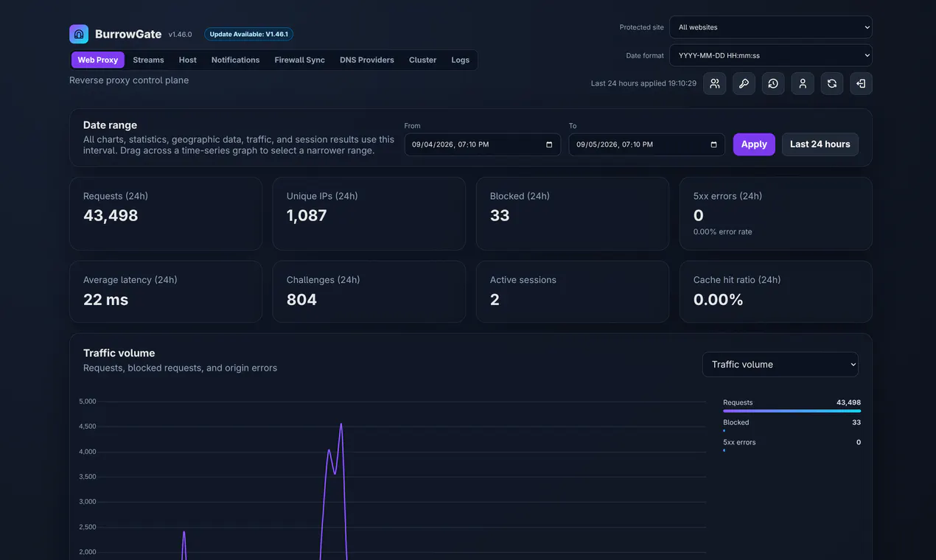Switch to the Streams tab

(x=148, y=60)
